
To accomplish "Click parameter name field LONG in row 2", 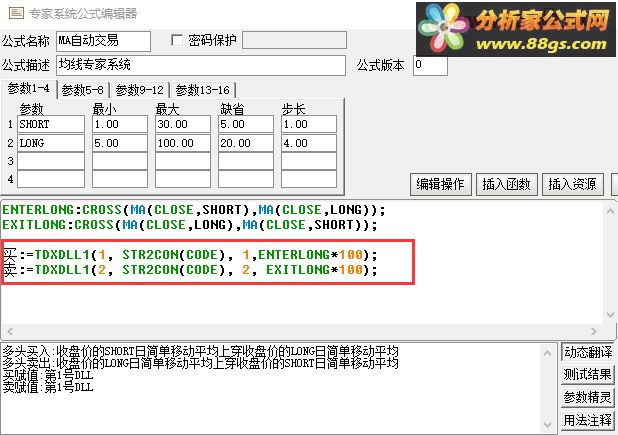I will point(51,143).
